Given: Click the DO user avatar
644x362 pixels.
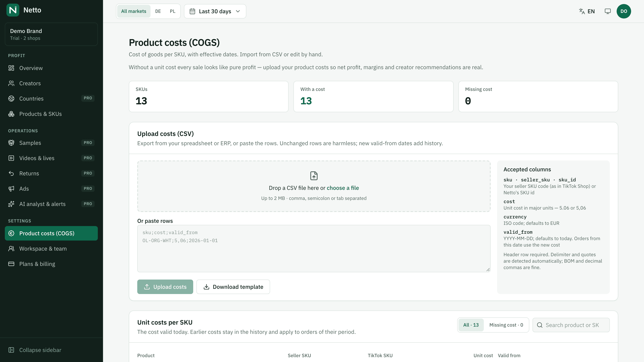Looking at the screenshot, I should pyautogui.click(x=624, y=11).
